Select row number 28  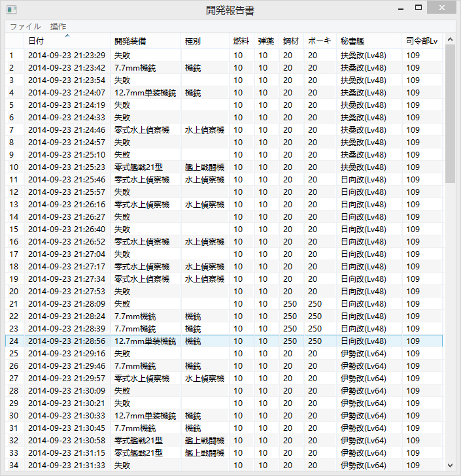click(x=14, y=391)
